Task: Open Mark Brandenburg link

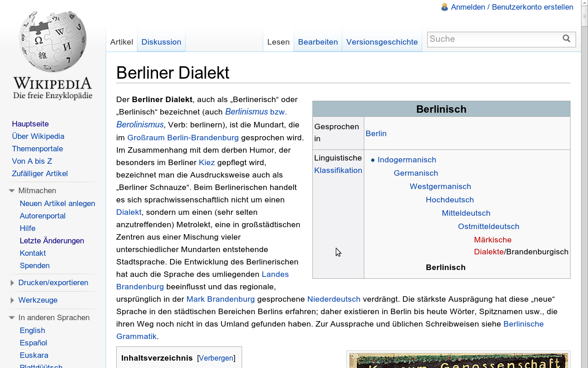Action: point(220,299)
